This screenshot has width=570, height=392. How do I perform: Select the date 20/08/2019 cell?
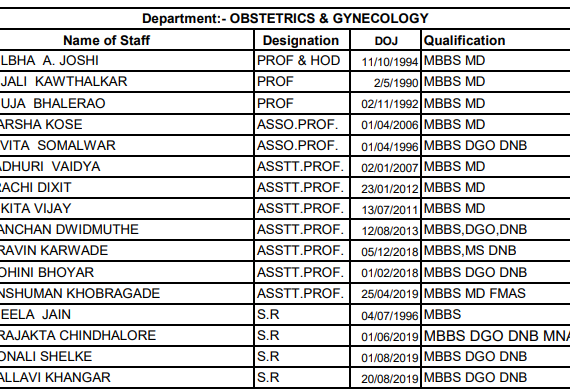tap(390, 379)
